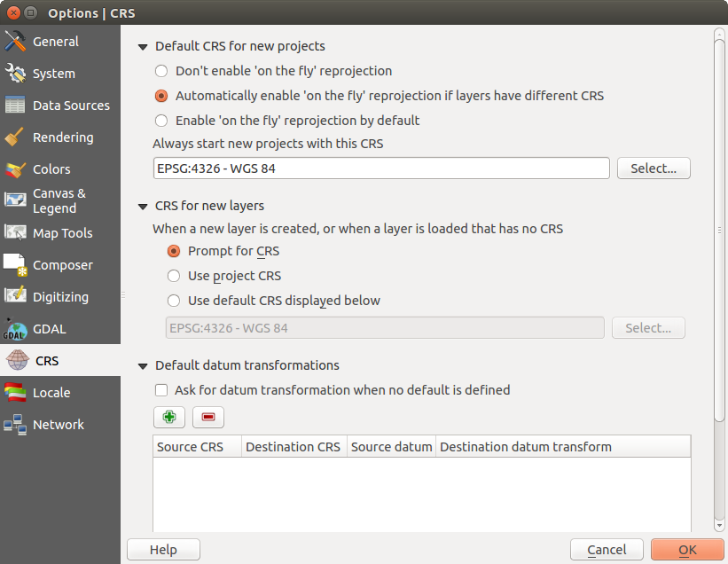This screenshot has width=728, height=564.
Task: Remove datum transformation with red minus
Action: 208,417
